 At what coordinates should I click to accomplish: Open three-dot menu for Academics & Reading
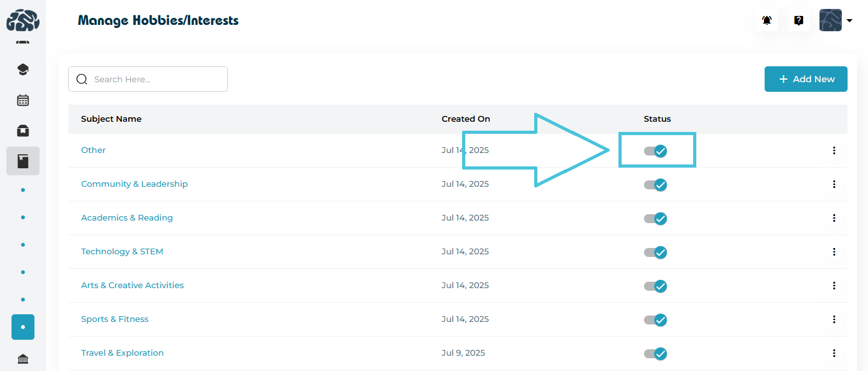834,218
